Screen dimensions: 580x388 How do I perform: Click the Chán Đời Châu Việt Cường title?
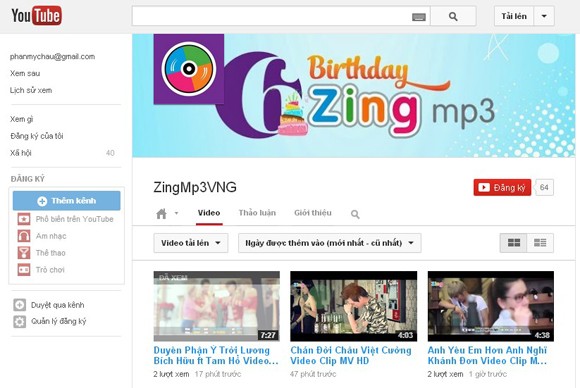(x=351, y=355)
